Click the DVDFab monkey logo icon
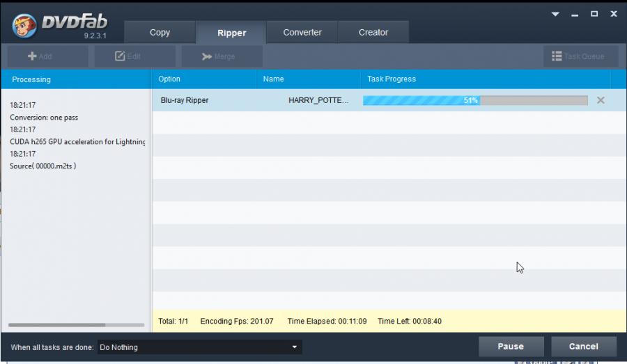Image resolution: width=627 pixels, height=364 pixels. coord(24,26)
